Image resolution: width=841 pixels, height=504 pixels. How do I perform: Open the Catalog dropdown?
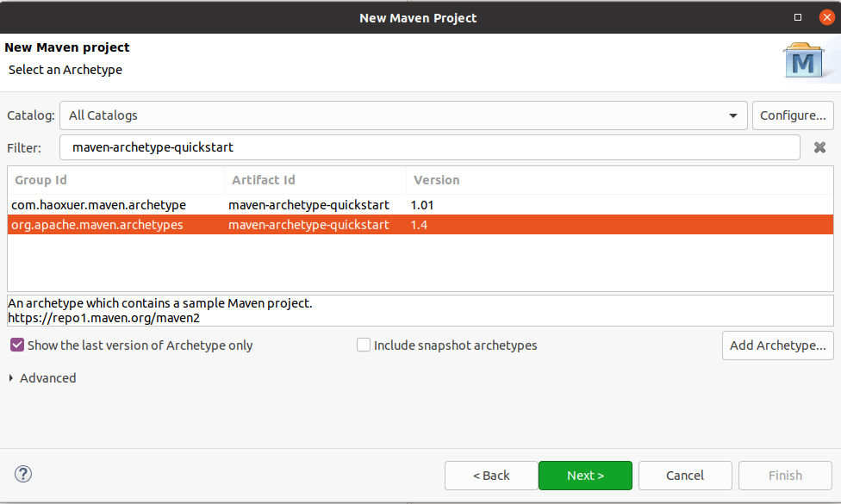[733, 115]
